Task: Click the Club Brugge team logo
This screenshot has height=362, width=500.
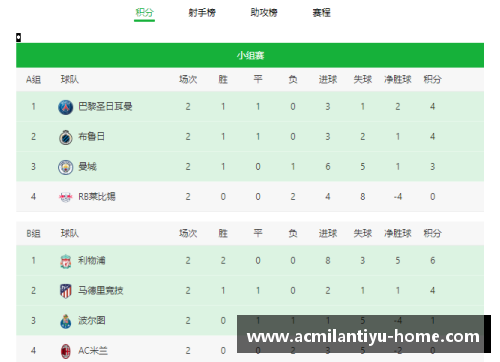Action: point(66,137)
